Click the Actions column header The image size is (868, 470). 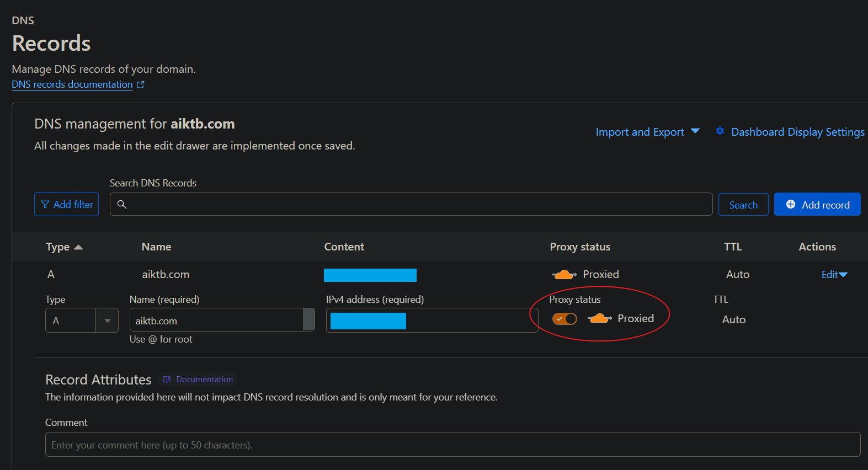click(x=817, y=247)
